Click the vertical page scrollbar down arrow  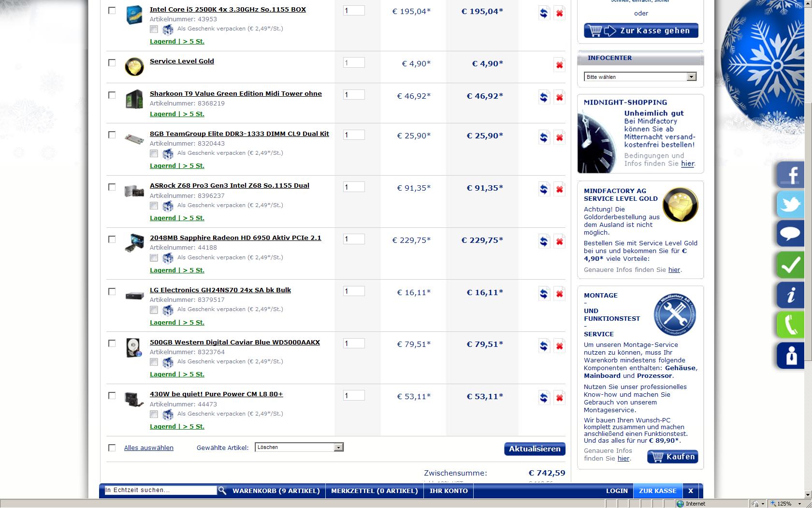807,495
